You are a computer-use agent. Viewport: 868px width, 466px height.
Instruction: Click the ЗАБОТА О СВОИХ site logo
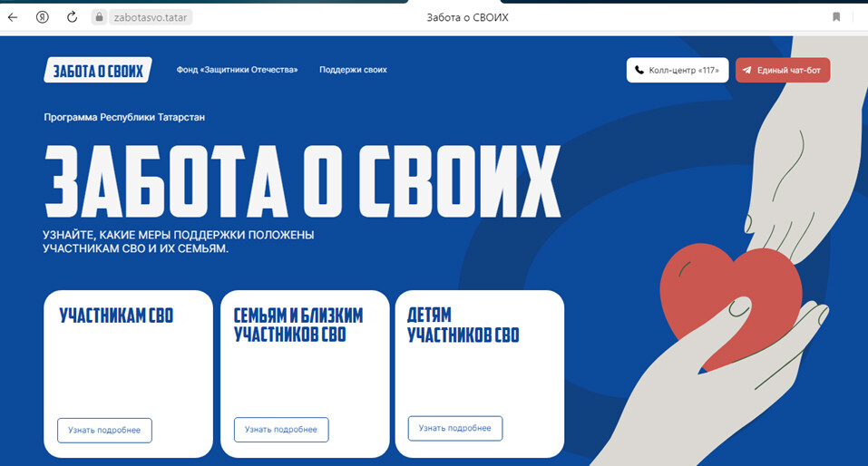coord(97,70)
